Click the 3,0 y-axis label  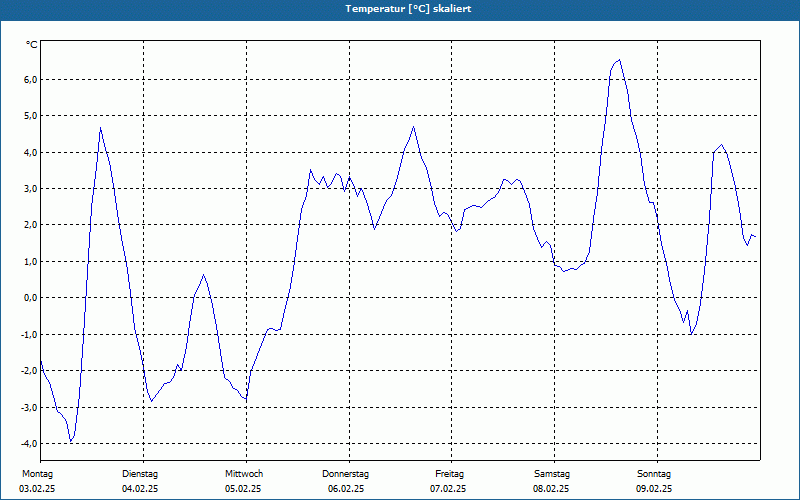click(30, 189)
